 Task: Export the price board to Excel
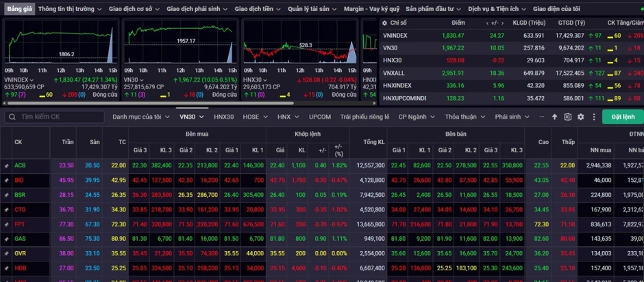(567, 117)
